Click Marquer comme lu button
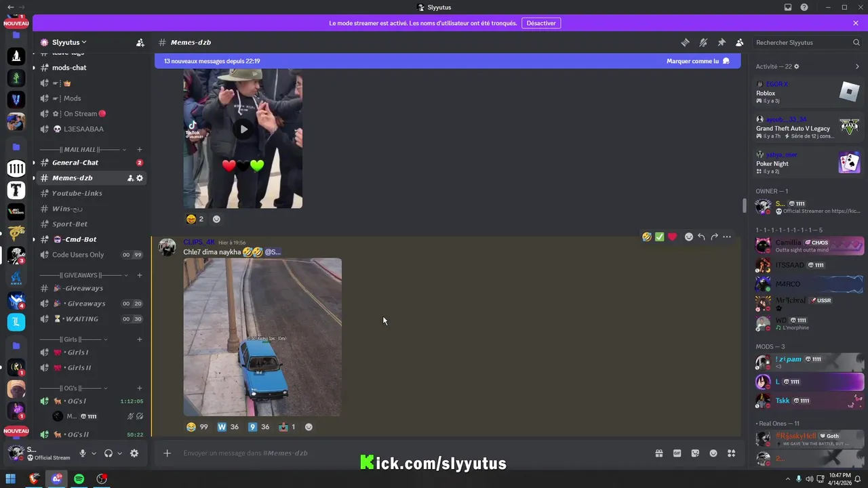 coord(698,61)
